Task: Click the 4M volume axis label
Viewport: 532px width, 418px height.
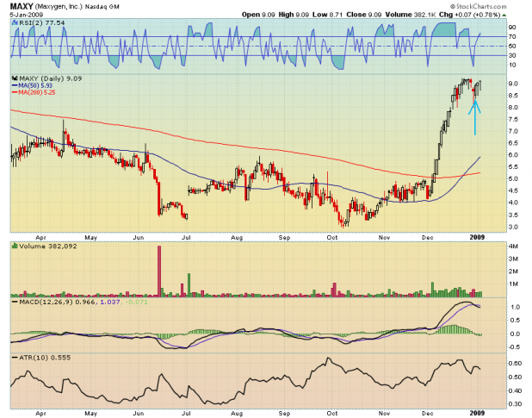Action: pyautogui.click(x=513, y=246)
